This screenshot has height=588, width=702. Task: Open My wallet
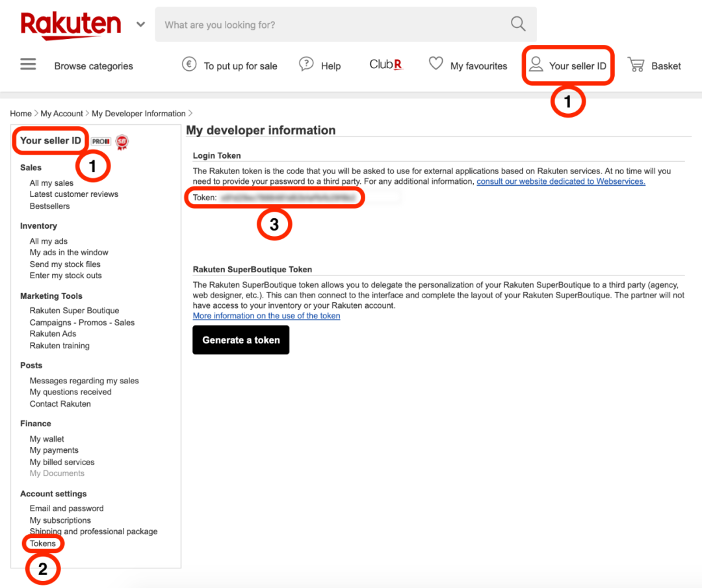pos(47,439)
